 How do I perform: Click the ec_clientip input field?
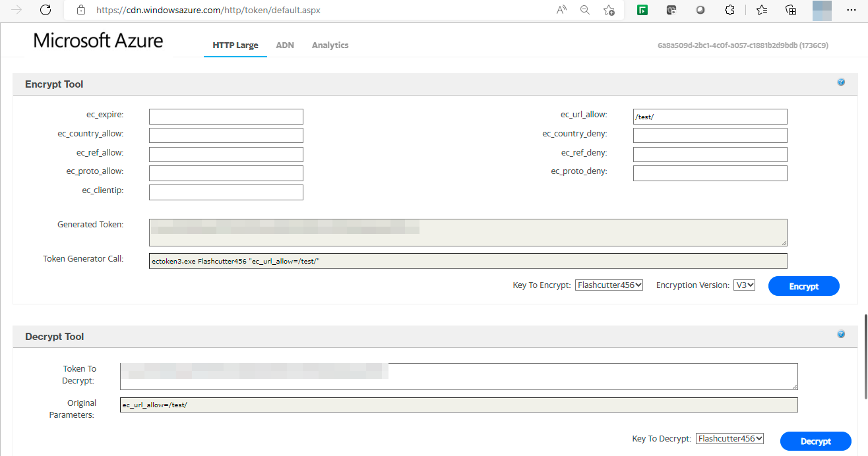(226, 192)
